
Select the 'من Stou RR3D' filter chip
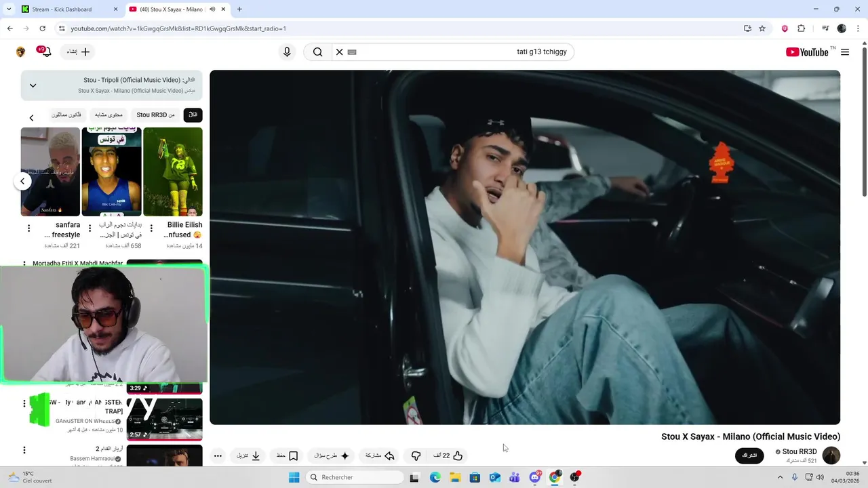coord(155,115)
